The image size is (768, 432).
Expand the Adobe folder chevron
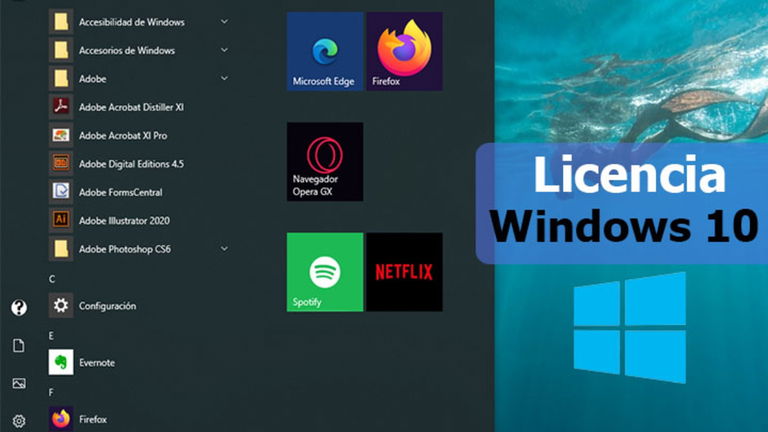coord(224,78)
